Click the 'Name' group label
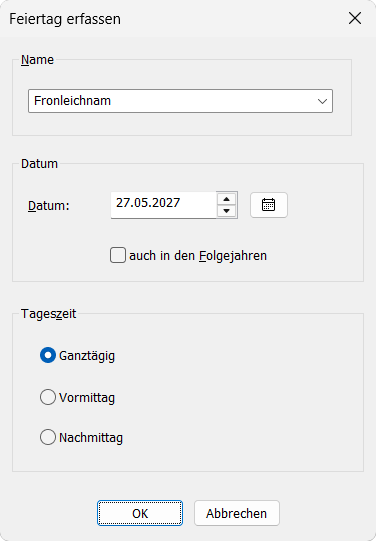Screen dimensions: 376x541 [x=37, y=60]
